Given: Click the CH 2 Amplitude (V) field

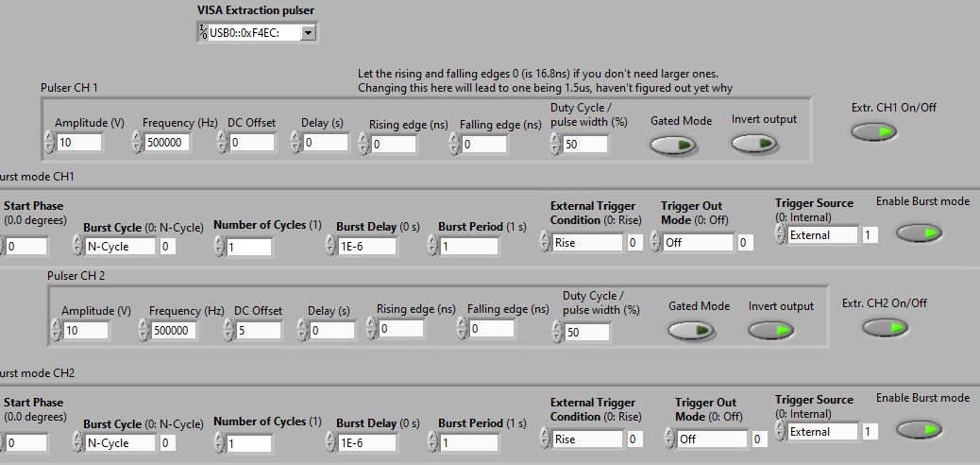Looking at the screenshot, I should point(86,330).
